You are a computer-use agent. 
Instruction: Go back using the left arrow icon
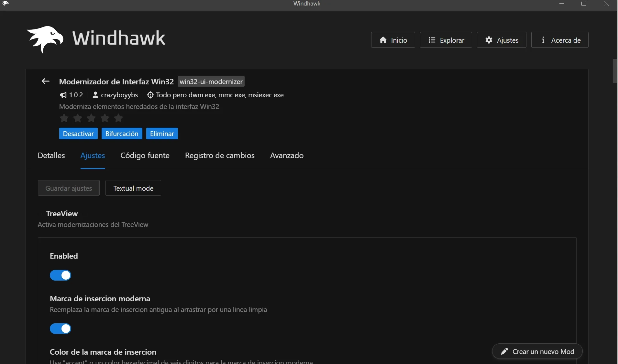45,81
